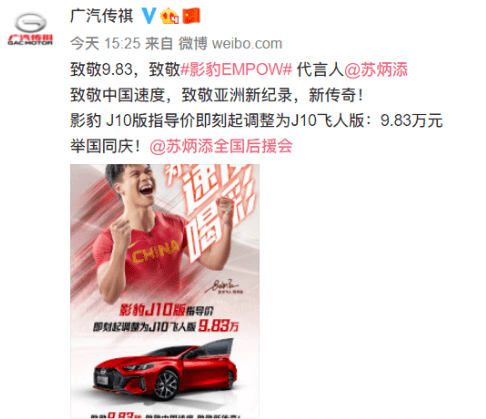Visit the @苏炳添 mention
Viewport: 486px width, 419px height.
click(x=376, y=69)
